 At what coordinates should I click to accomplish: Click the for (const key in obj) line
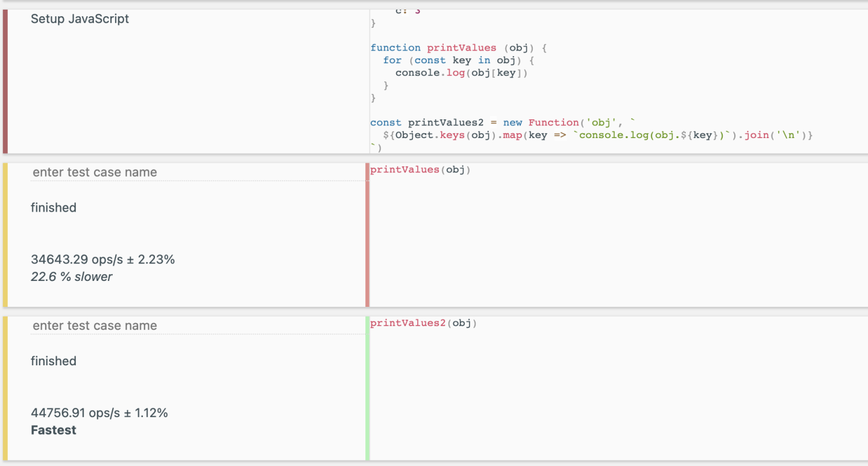[x=459, y=60]
